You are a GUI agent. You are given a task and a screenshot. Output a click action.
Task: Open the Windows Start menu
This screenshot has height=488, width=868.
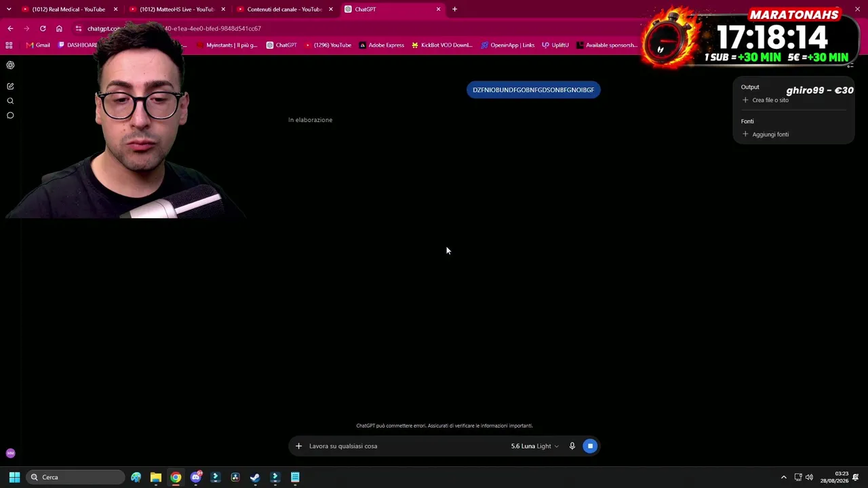coord(14,477)
